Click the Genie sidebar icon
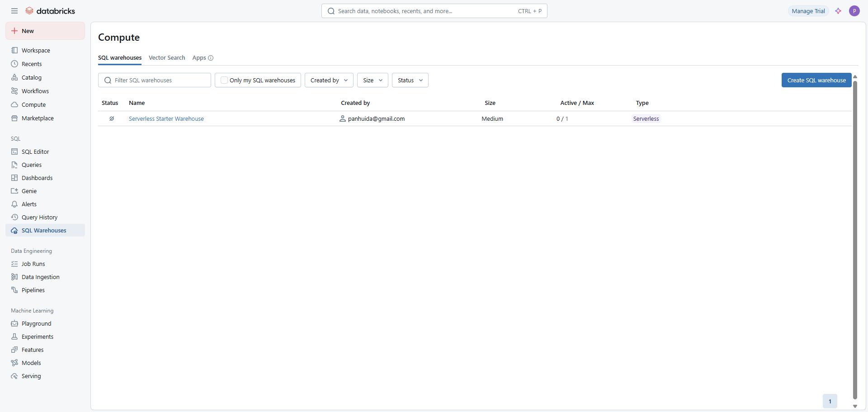This screenshot has width=868, height=412. pyautogui.click(x=14, y=191)
